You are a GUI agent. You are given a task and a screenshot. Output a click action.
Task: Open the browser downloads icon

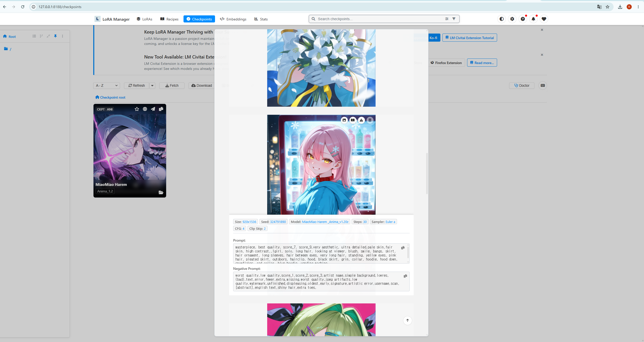point(620,7)
